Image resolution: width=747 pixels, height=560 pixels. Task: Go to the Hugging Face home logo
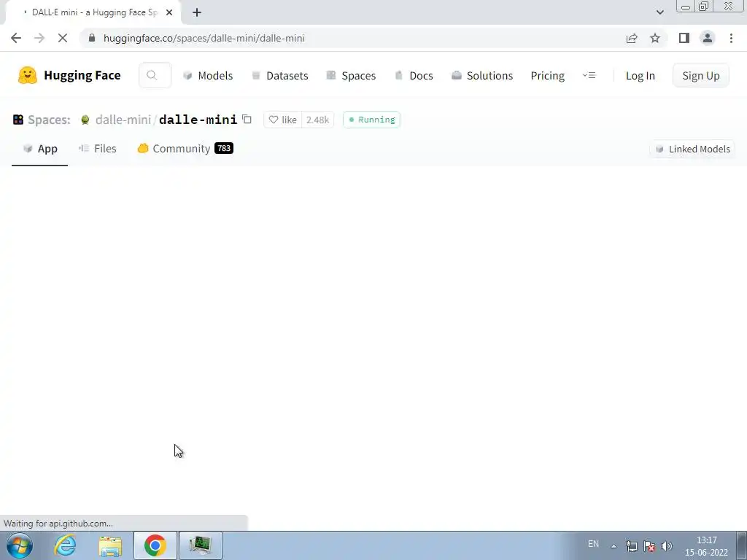69,75
